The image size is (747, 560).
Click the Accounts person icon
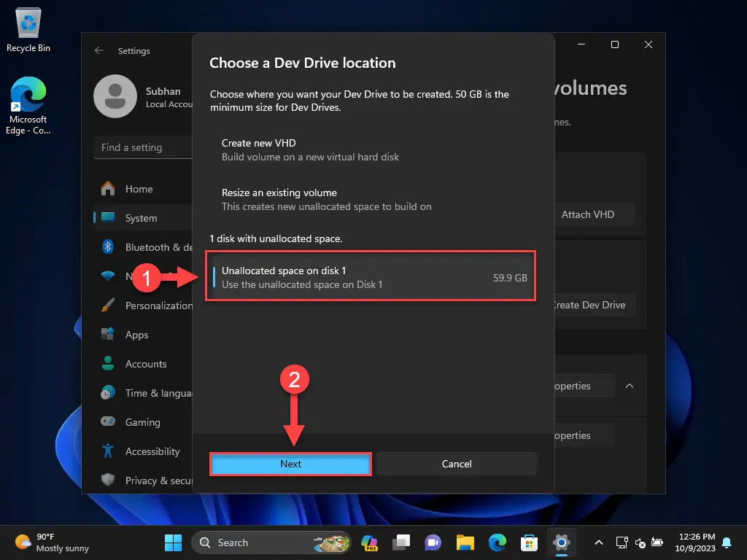tap(108, 363)
